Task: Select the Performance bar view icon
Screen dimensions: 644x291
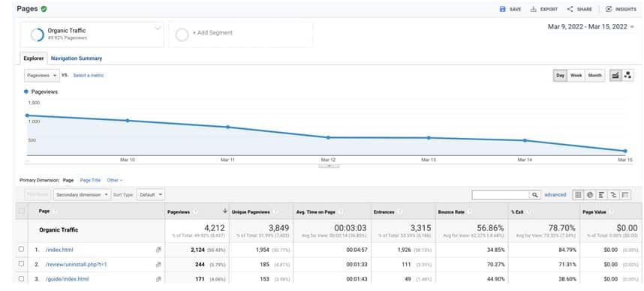Action: point(602,195)
